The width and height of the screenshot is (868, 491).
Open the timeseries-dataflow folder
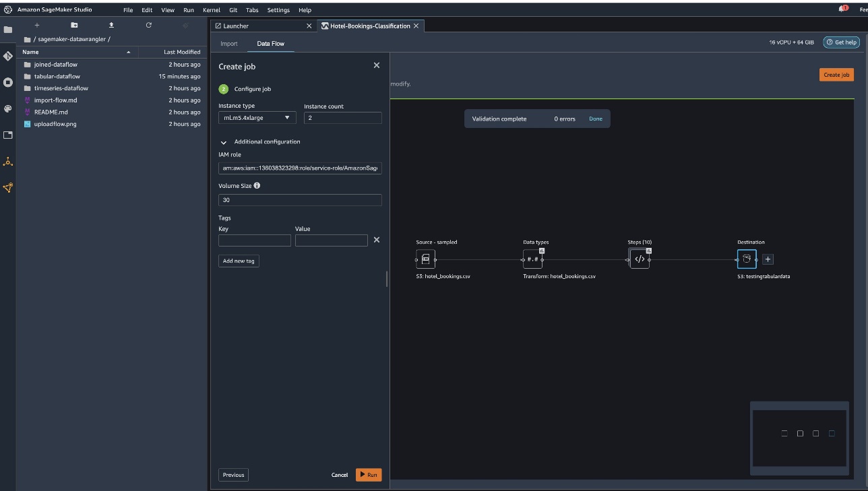(x=111, y=88)
